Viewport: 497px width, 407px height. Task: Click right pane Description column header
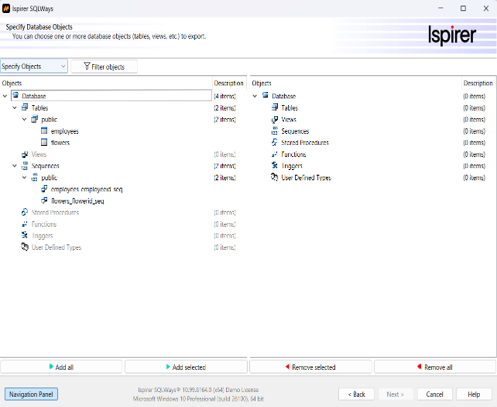coord(478,83)
